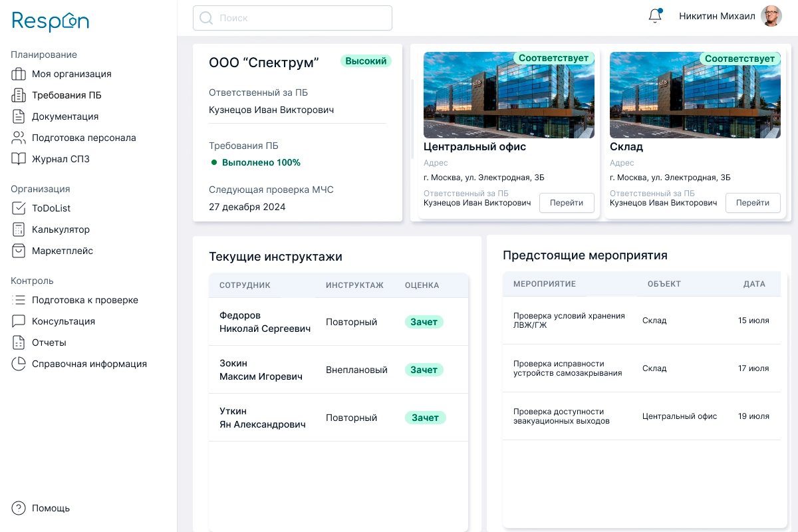
Task: Open Документация in sidebar
Action: click(x=65, y=116)
